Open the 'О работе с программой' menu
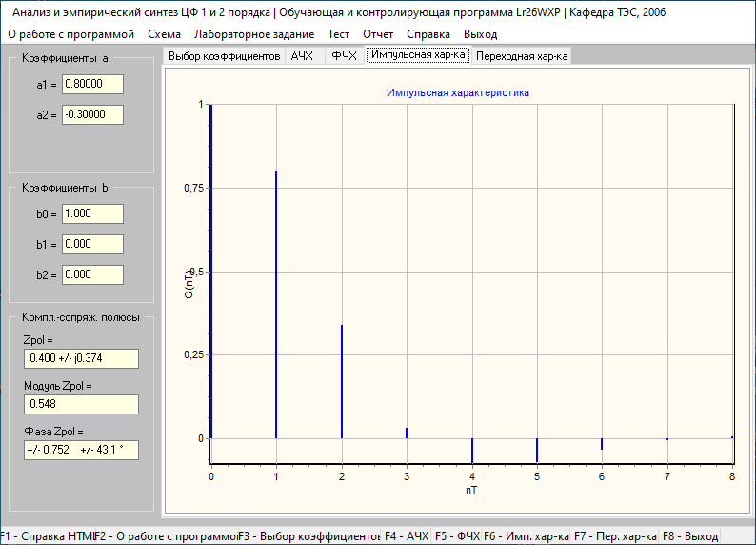 coord(70,34)
